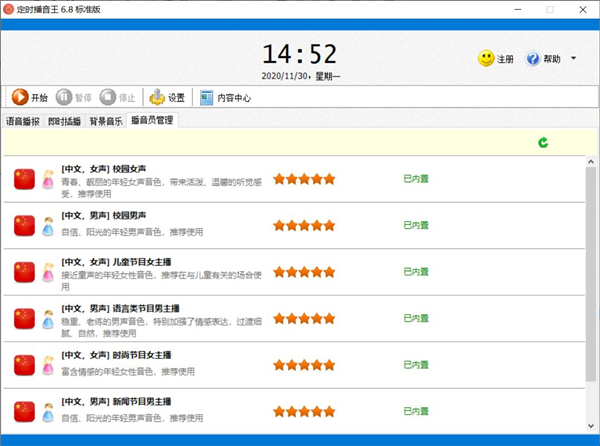Image resolution: width=600 pixels, height=446 pixels.
Task: Switch to the 背景音乐 tab
Action: click(106, 121)
